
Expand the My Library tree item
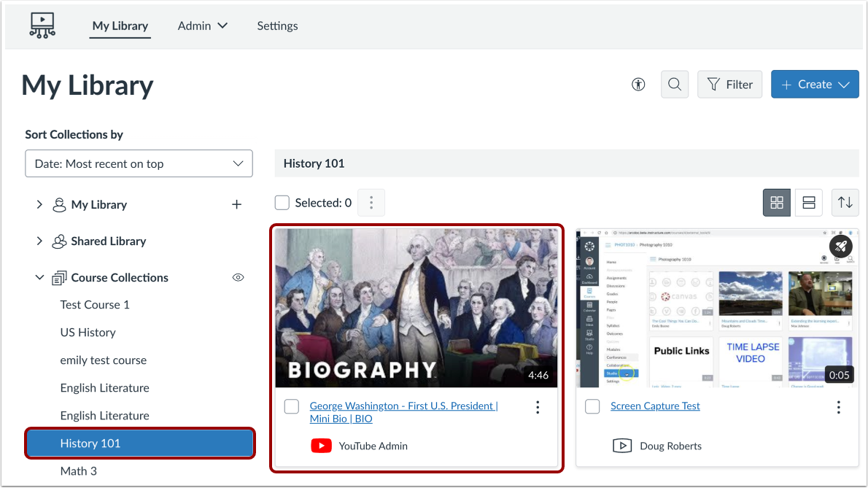point(39,204)
